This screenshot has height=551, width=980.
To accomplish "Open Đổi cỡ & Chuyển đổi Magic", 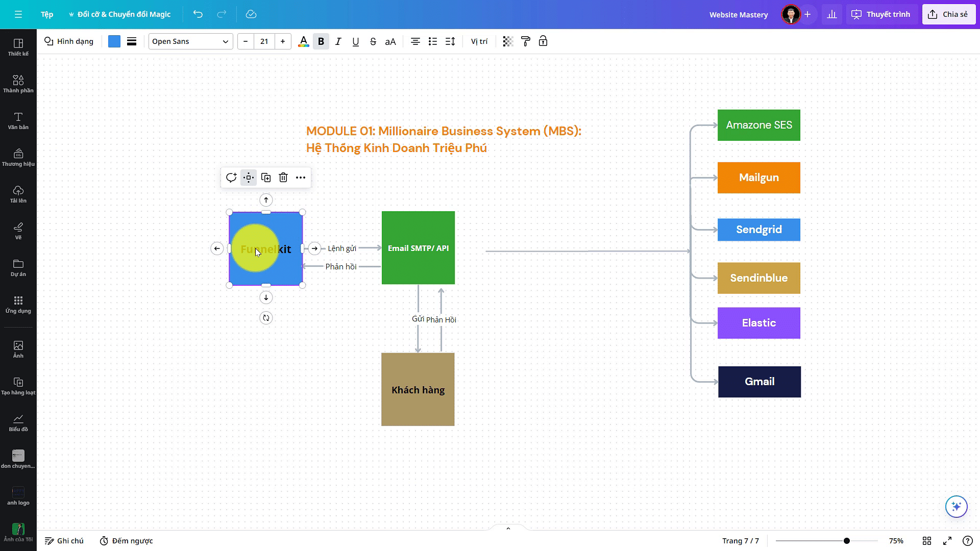I will (119, 14).
